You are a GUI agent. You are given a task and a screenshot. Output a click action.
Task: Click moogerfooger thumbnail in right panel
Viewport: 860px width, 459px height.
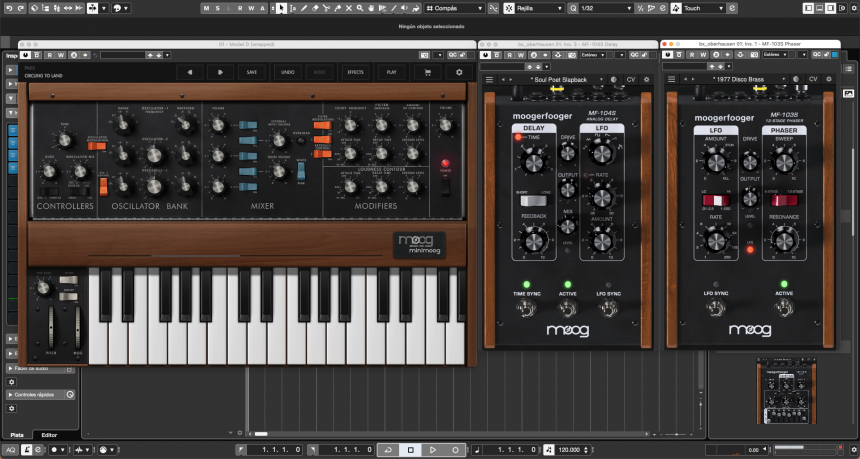[x=786, y=391]
